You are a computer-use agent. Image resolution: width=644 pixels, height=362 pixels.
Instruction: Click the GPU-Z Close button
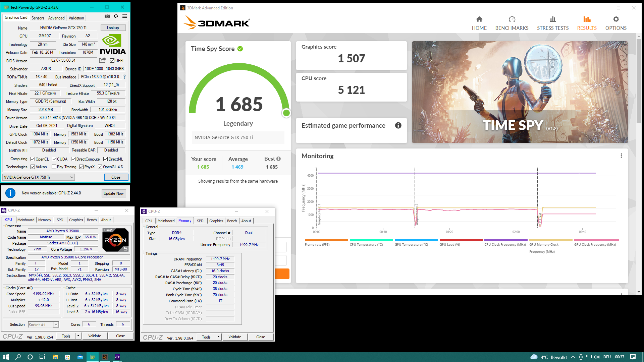point(116,177)
